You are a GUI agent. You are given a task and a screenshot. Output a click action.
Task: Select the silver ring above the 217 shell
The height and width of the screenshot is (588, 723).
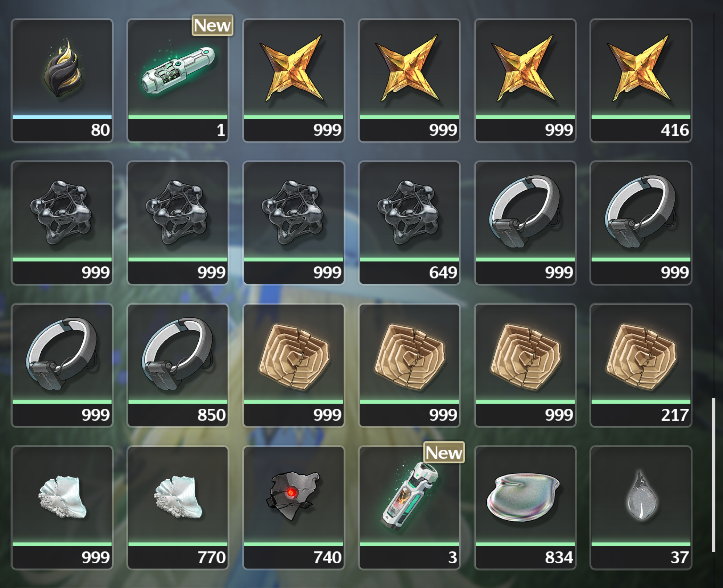pyautogui.click(x=641, y=223)
